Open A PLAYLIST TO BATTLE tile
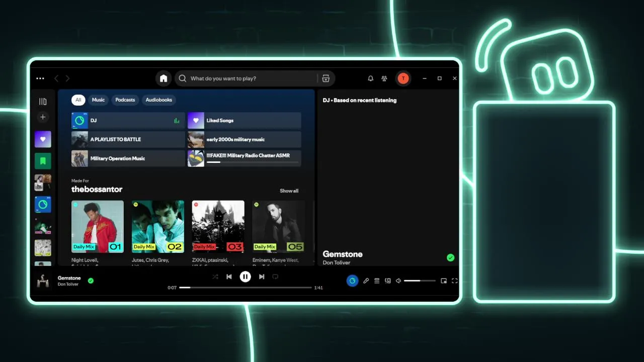This screenshot has height=362, width=644. (128, 139)
